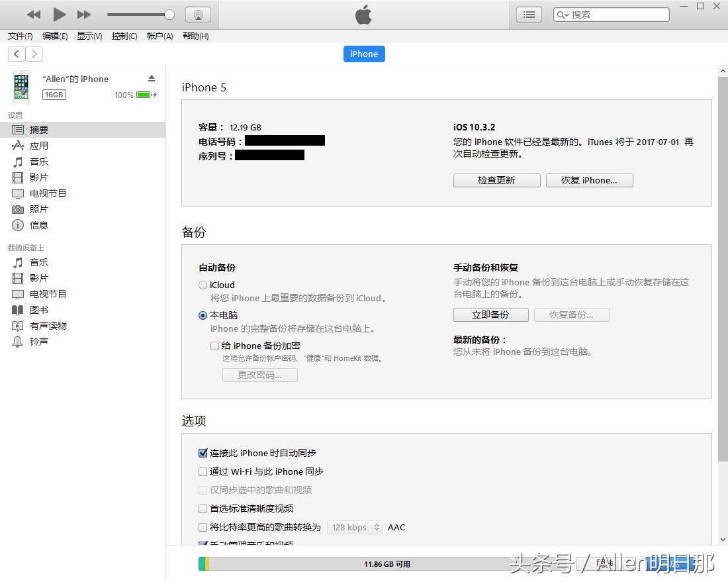Click the 立即备份 button
Image resolution: width=728 pixels, height=582 pixels.
(x=490, y=315)
